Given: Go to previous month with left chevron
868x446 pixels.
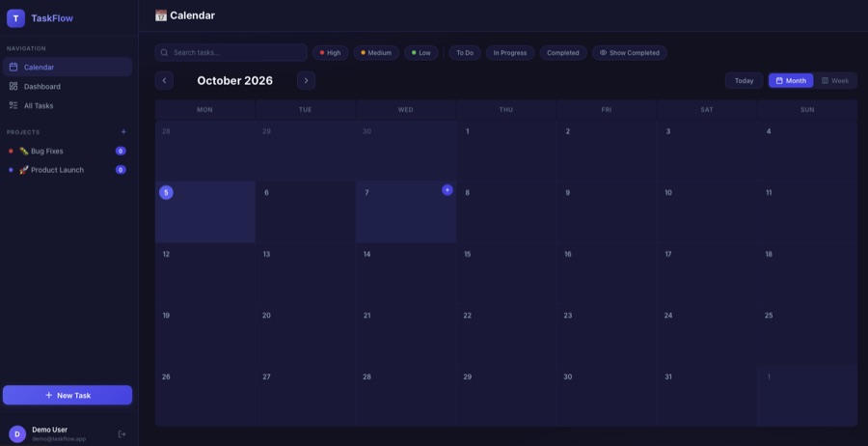Looking at the screenshot, I should pos(164,80).
